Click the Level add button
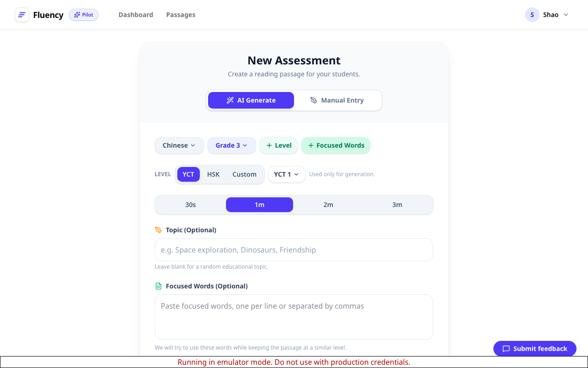 pos(278,145)
